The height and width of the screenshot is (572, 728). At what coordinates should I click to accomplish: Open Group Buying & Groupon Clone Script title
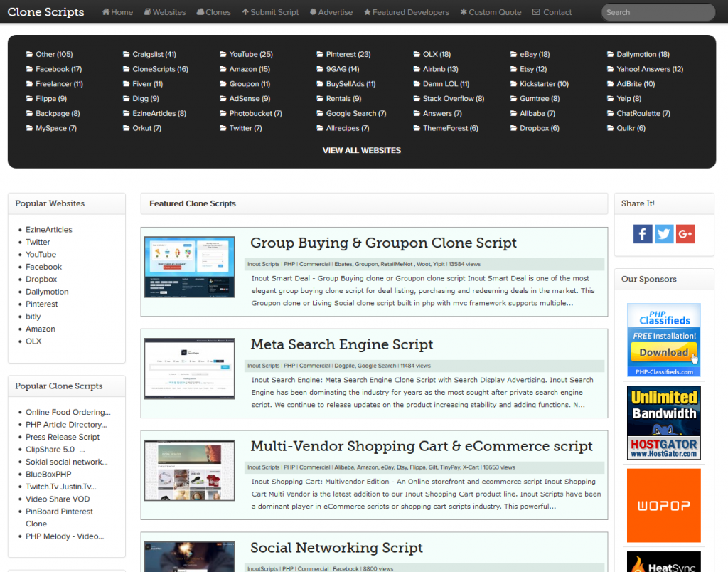[x=383, y=243]
